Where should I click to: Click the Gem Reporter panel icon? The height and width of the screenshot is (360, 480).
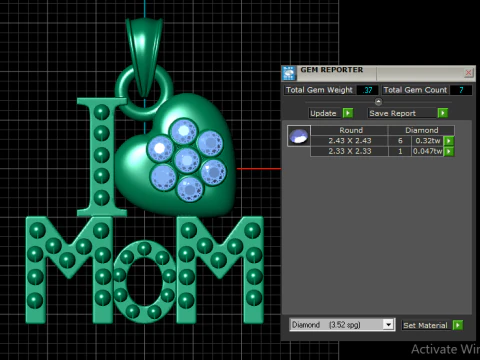(289, 73)
